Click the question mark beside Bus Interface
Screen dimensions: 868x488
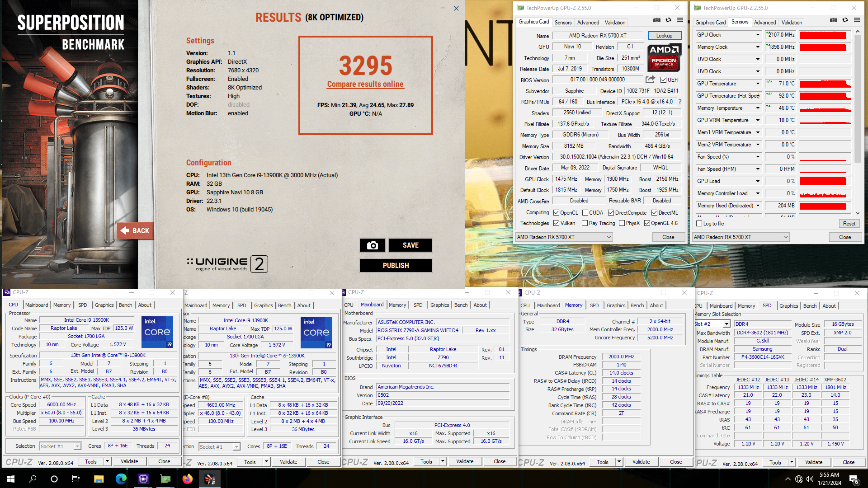[x=680, y=102]
